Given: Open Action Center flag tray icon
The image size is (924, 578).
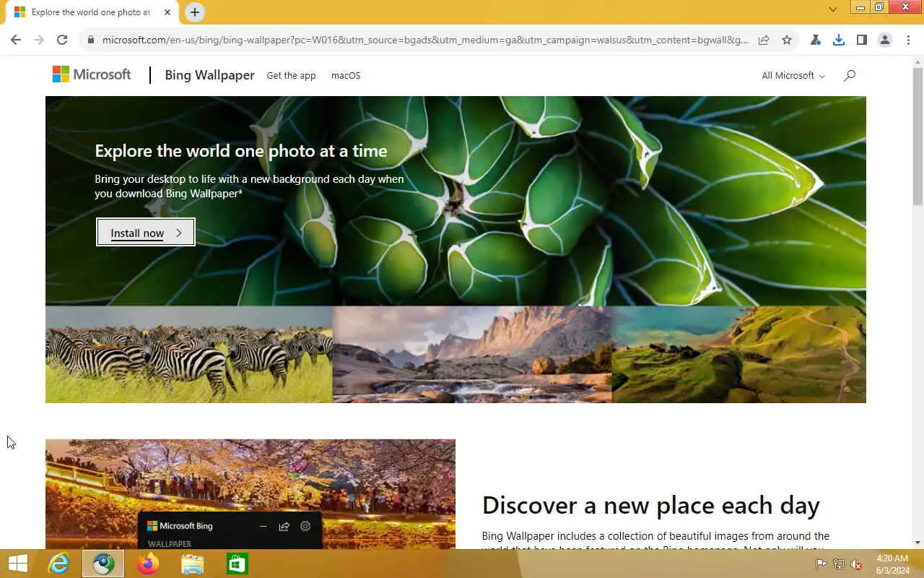Looking at the screenshot, I should tap(821, 564).
